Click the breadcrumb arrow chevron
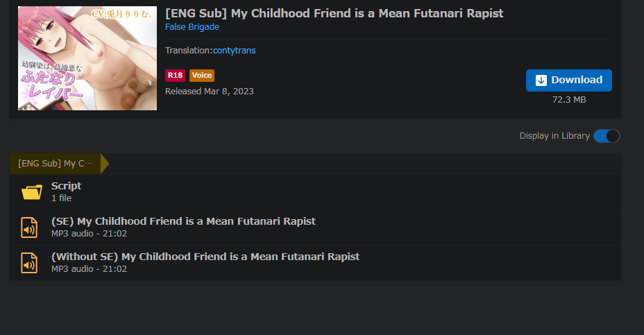The height and width of the screenshot is (335, 644). [x=105, y=164]
